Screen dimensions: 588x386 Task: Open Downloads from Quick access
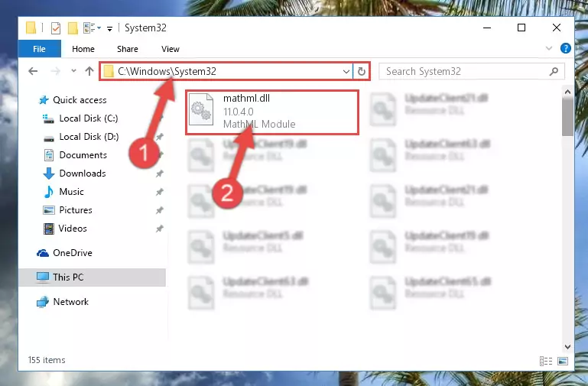click(83, 174)
